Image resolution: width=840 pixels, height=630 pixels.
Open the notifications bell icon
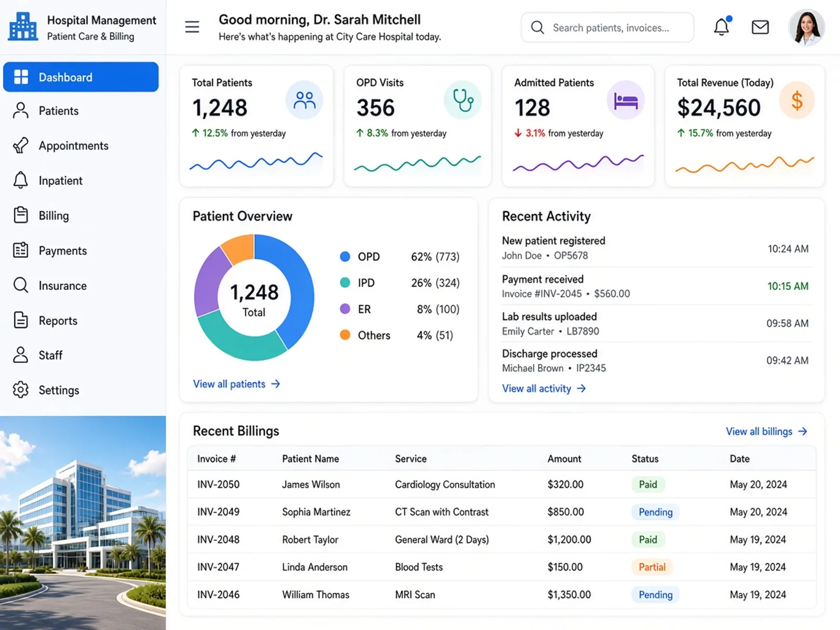click(x=722, y=26)
